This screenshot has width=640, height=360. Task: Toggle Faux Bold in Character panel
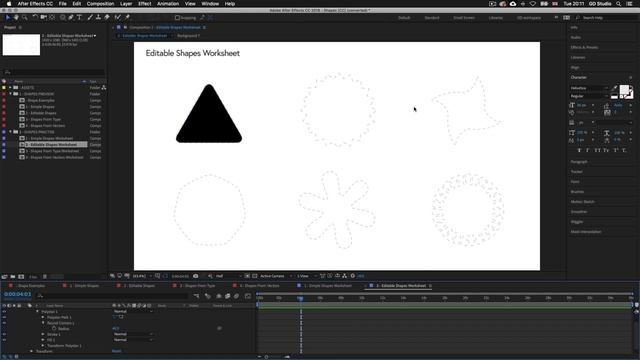coord(579,150)
